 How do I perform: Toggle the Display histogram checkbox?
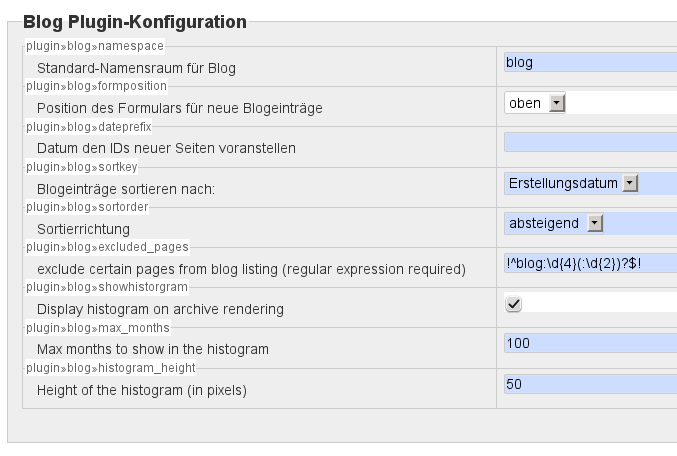point(514,304)
